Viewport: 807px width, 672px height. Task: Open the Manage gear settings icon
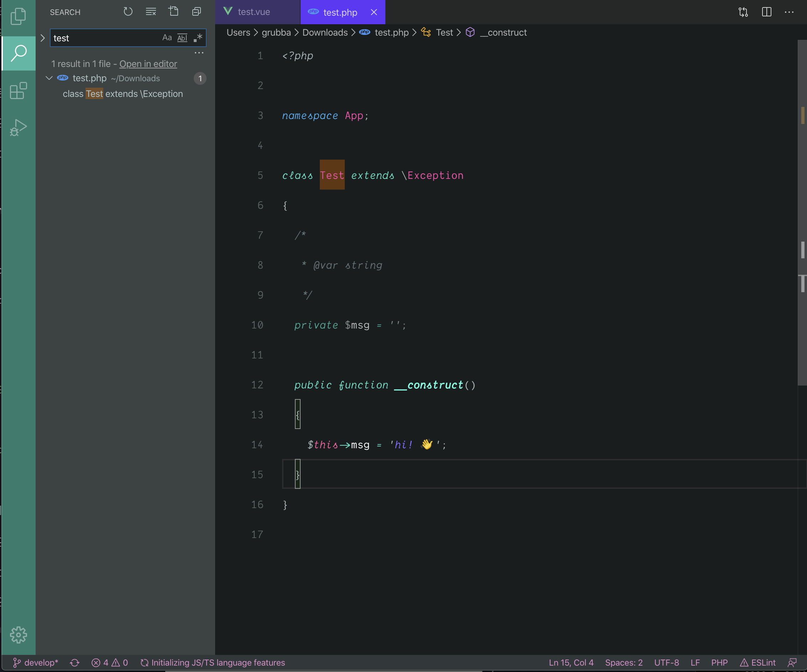click(x=18, y=635)
